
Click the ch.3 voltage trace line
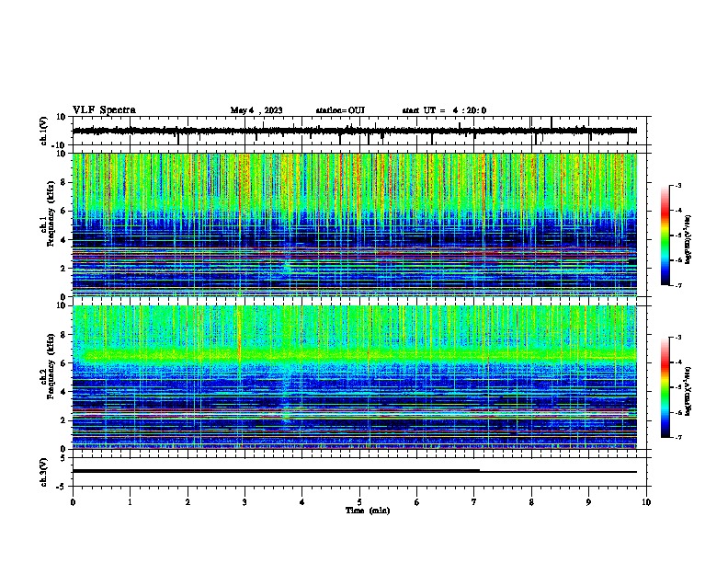pyautogui.click(x=355, y=471)
